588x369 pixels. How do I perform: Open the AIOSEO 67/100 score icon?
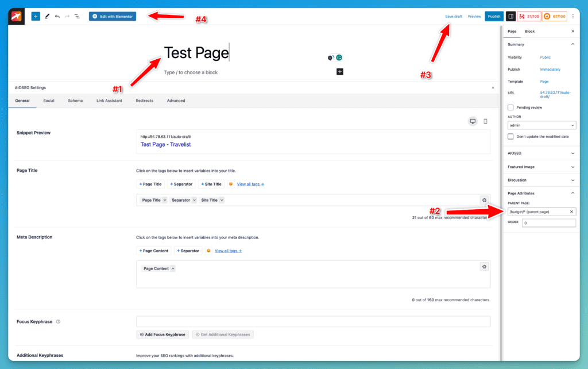pyautogui.click(x=555, y=17)
